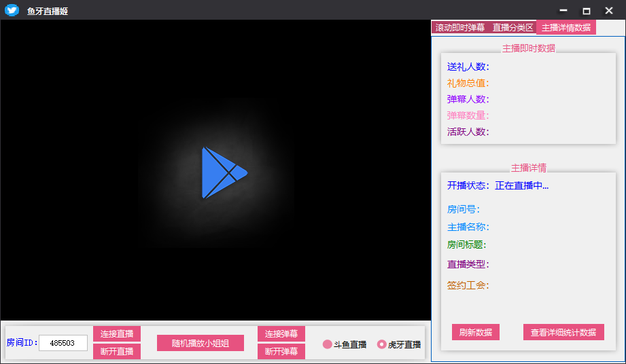
Task: Click the 主播名称 label
Action: [x=468, y=227]
